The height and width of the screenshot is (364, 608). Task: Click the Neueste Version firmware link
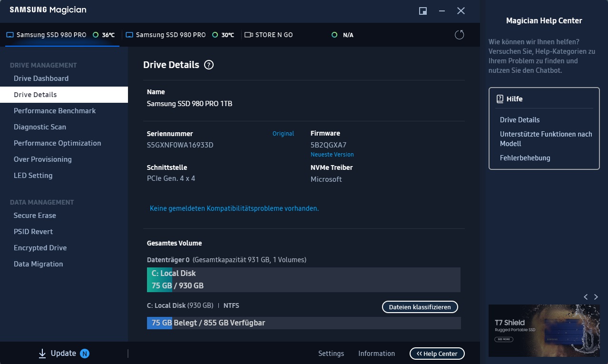(332, 155)
